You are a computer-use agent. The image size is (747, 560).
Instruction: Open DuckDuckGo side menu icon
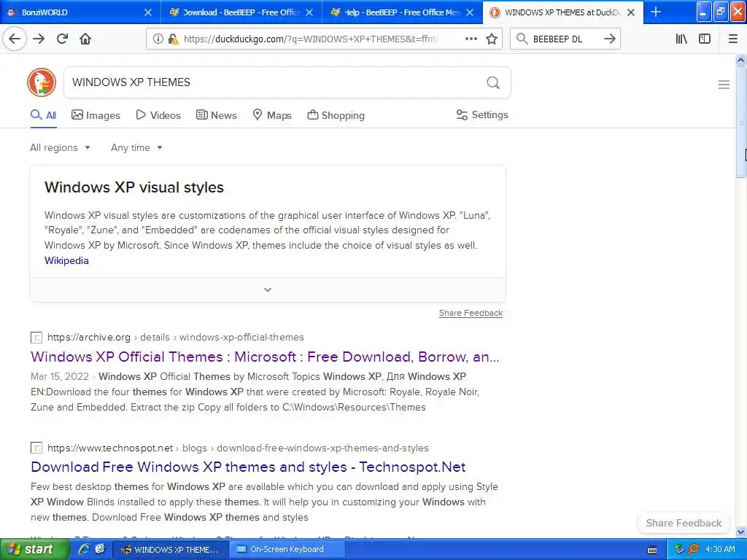(724, 85)
